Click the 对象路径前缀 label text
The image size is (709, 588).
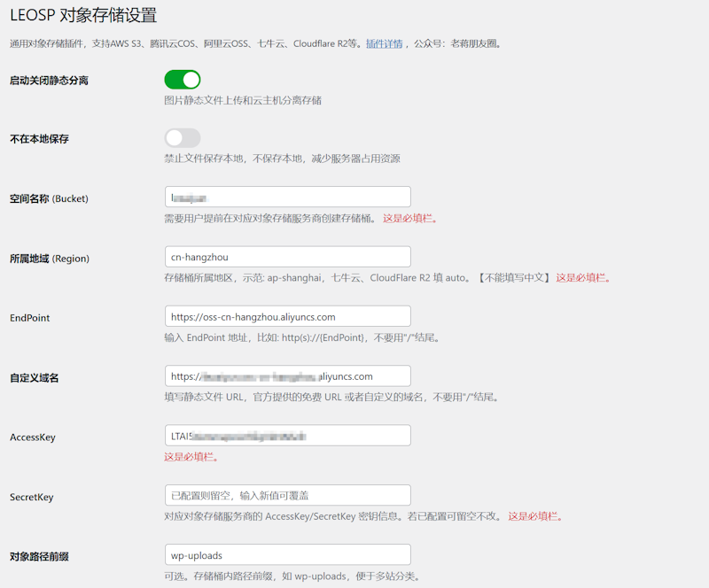click(x=39, y=557)
